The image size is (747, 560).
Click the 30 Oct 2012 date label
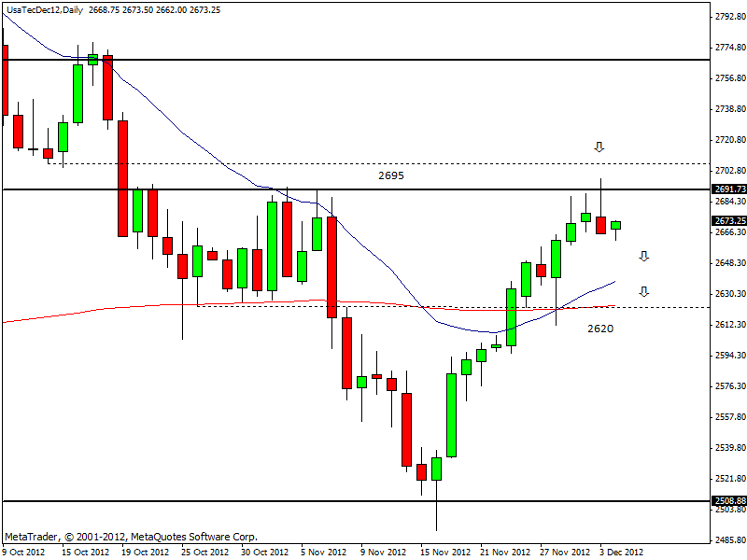[x=264, y=552]
